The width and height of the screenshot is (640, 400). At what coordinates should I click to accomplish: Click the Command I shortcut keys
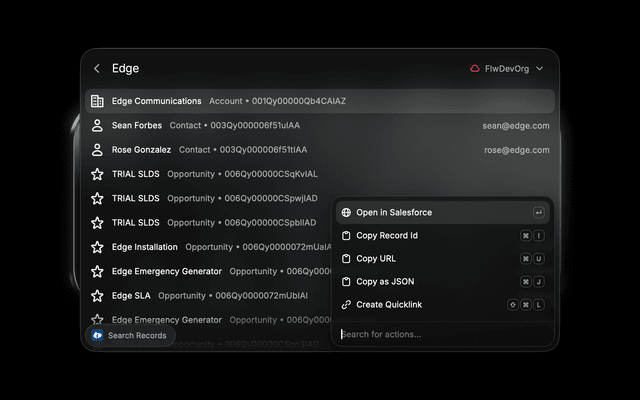pyautogui.click(x=532, y=236)
